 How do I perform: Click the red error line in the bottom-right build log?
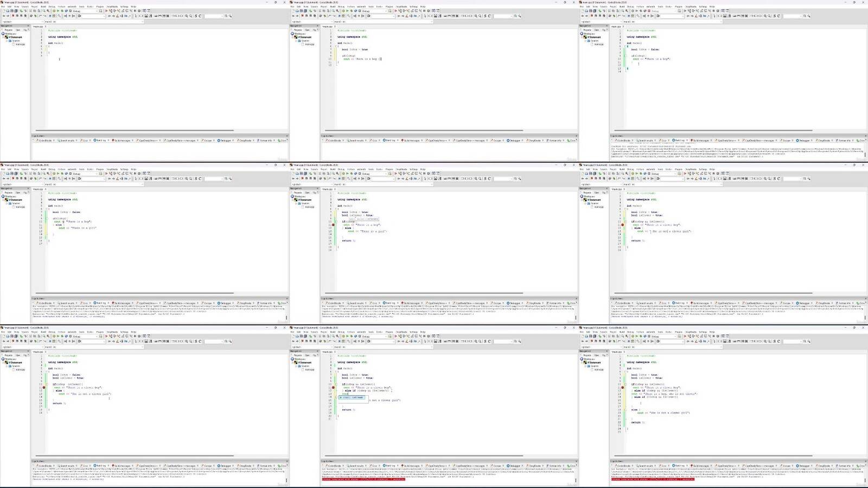653,479
